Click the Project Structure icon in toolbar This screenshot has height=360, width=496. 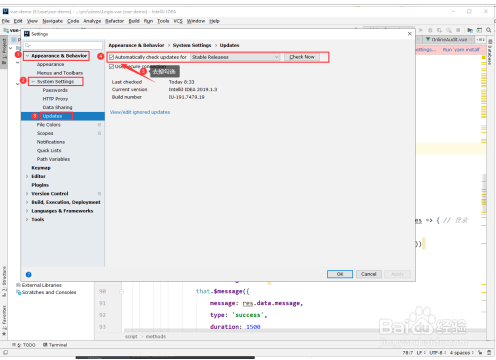coord(470,30)
